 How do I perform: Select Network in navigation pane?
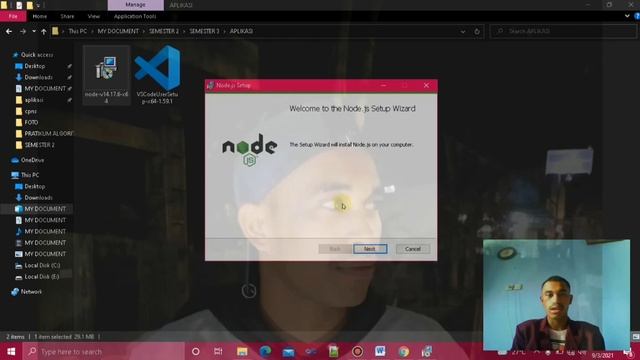point(31,292)
